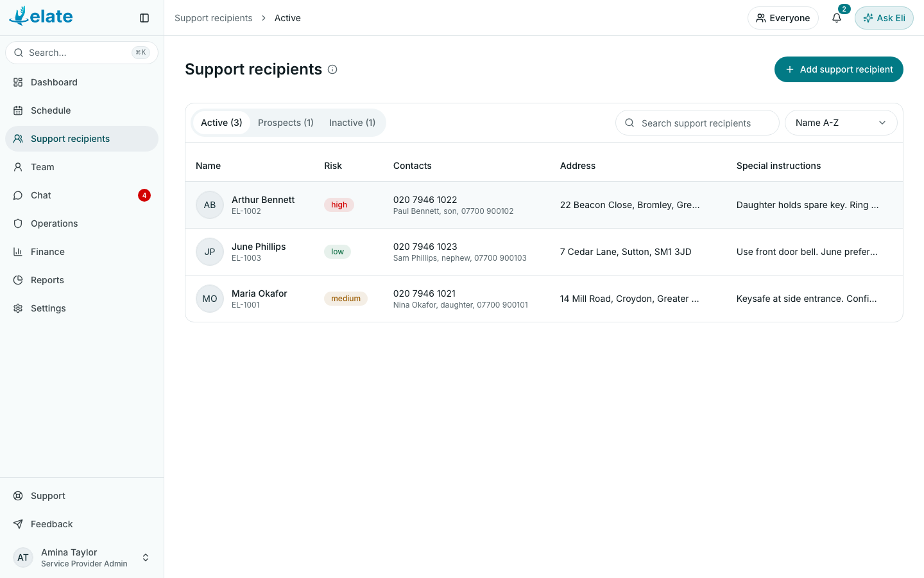Viewport: 924px width, 578px height.
Task: Click the JP avatar for June Phillips
Action: click(210, 252)
